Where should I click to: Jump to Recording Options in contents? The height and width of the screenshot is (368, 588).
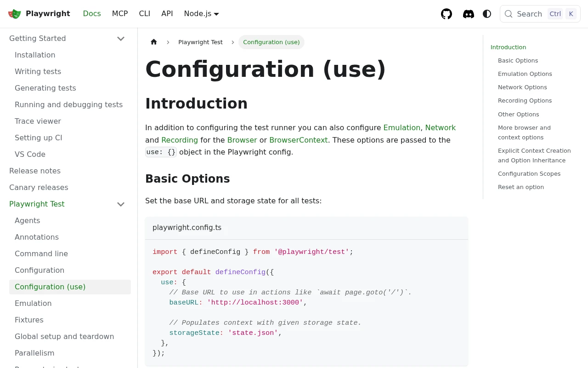525,101
